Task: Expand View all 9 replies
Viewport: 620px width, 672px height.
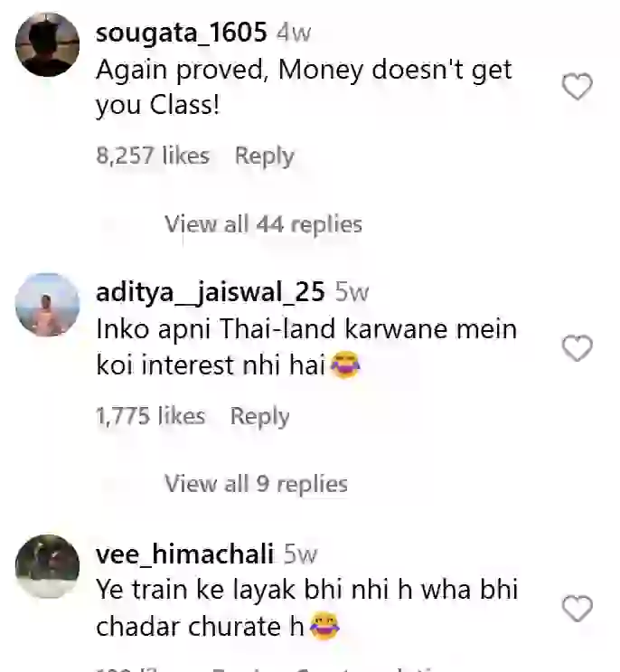Action: point(256,484)
